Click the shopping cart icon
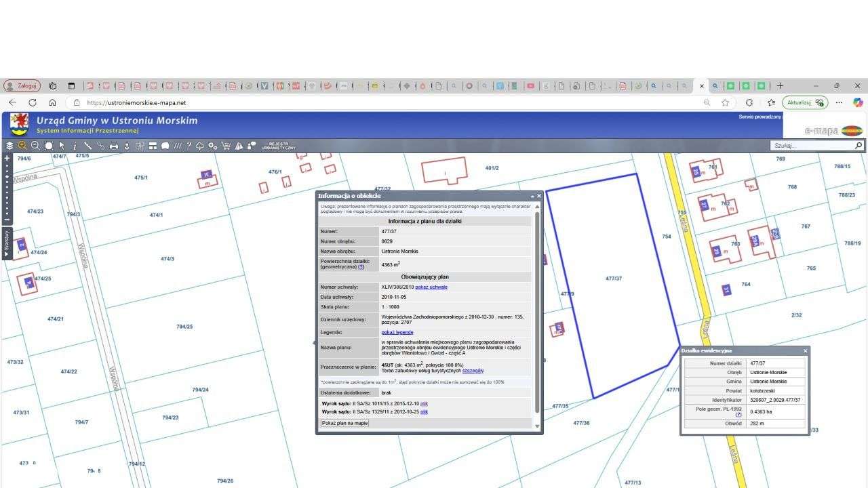This screenshot has height=488, width=868. 226,146
